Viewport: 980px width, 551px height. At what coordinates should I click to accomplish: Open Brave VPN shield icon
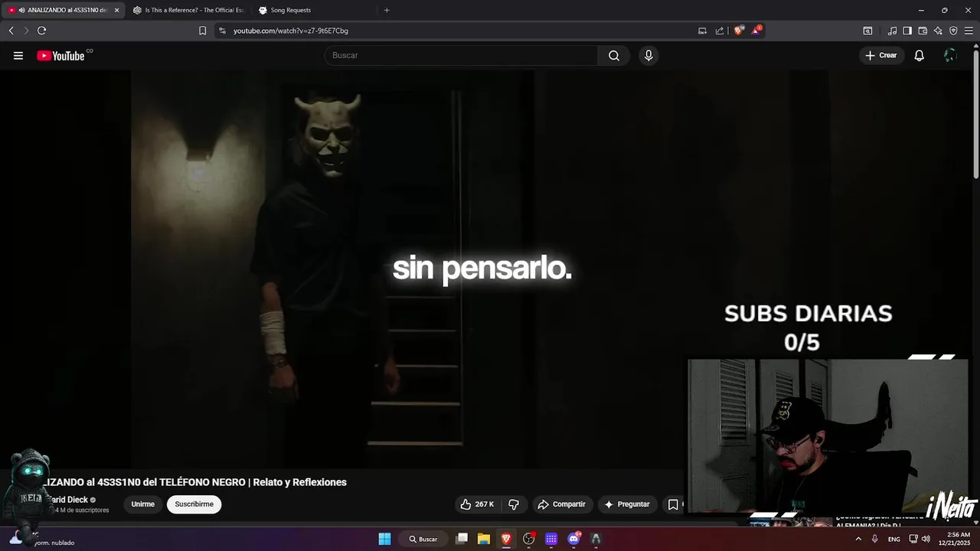coord(953,31)
